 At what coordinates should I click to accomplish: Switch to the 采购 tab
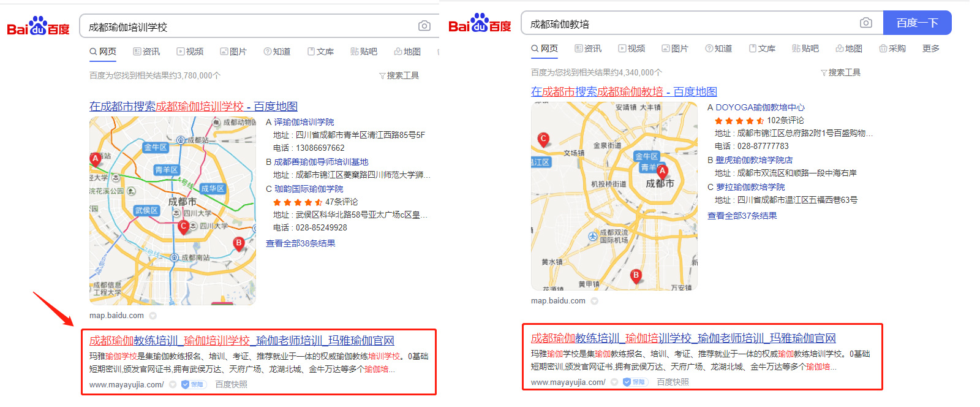(892, 48)
